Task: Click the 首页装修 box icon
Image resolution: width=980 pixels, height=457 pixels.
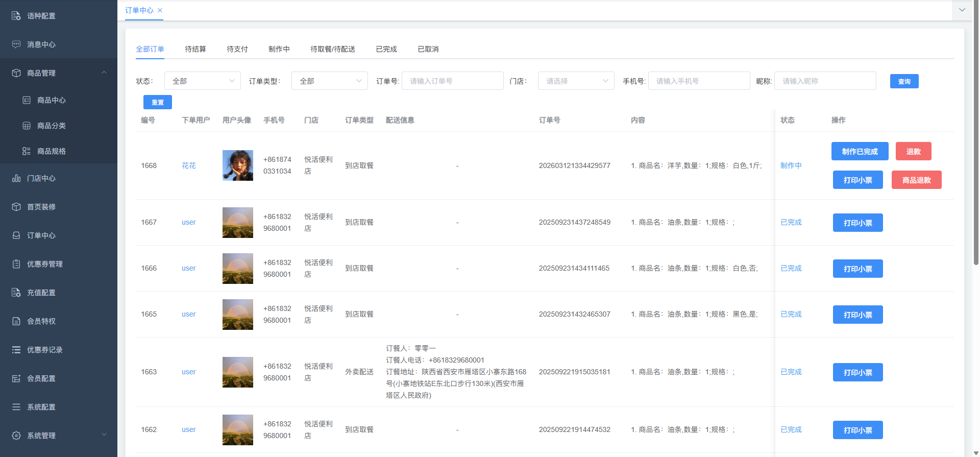Action: click(16, 207)
